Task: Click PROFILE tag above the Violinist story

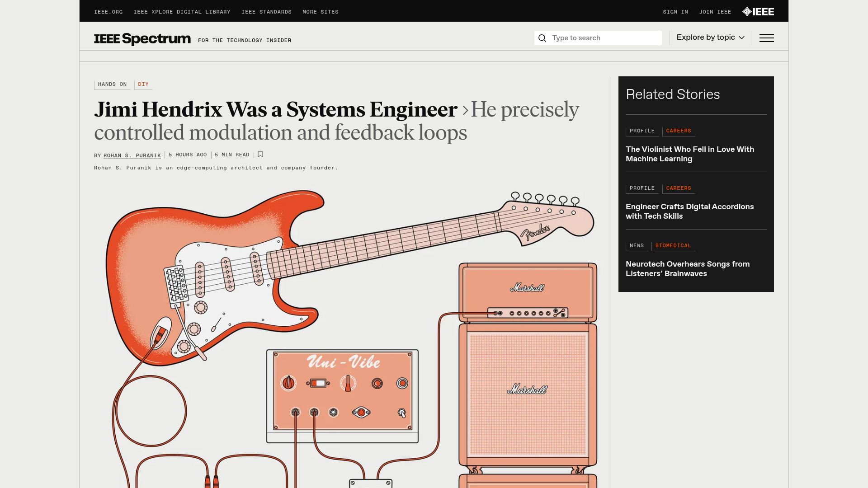Action: tap(642, 131)
